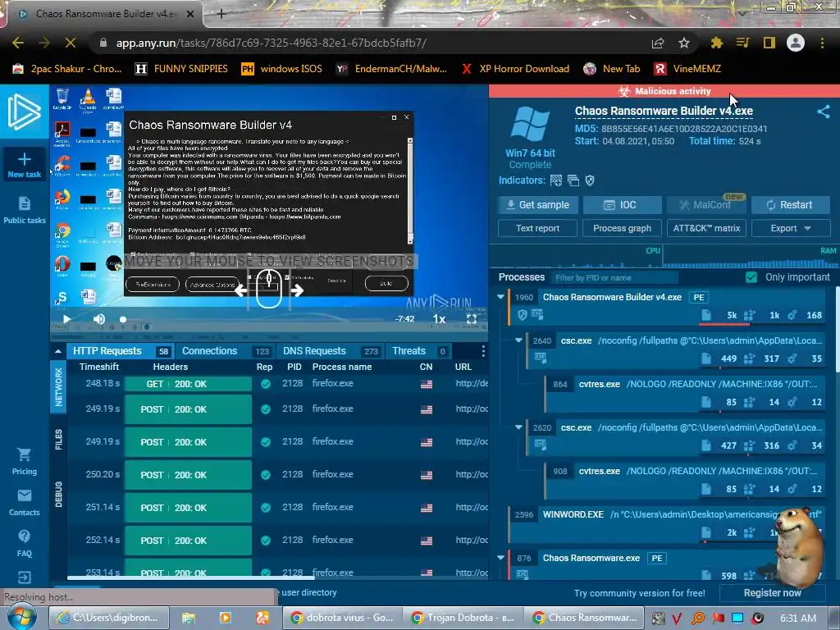Open XP Horror Download bookmark
This screenshot has width=840, height=630.
pos(515,69)
